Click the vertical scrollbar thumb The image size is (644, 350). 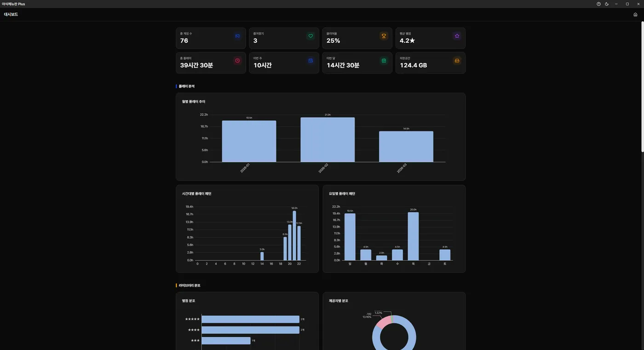[x=642, y=87]
